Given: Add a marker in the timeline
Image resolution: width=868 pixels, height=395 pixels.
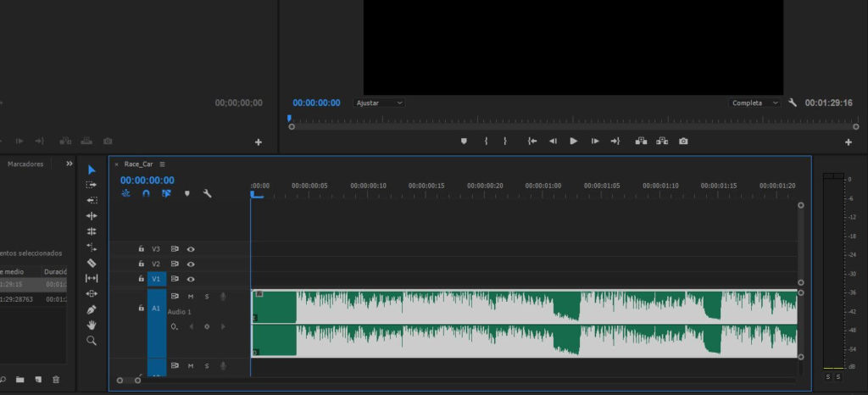Looking at the screenshot, I should point(187,193).
